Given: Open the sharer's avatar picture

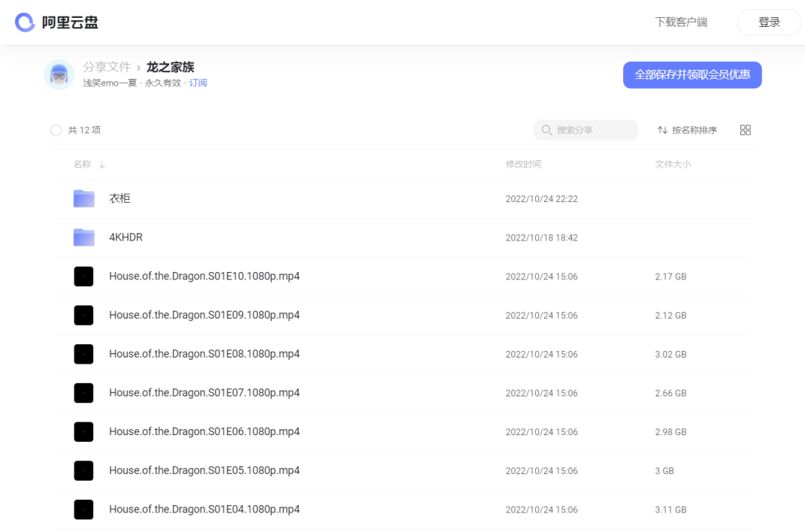Looking at the screenshot, I should [59, 75].
